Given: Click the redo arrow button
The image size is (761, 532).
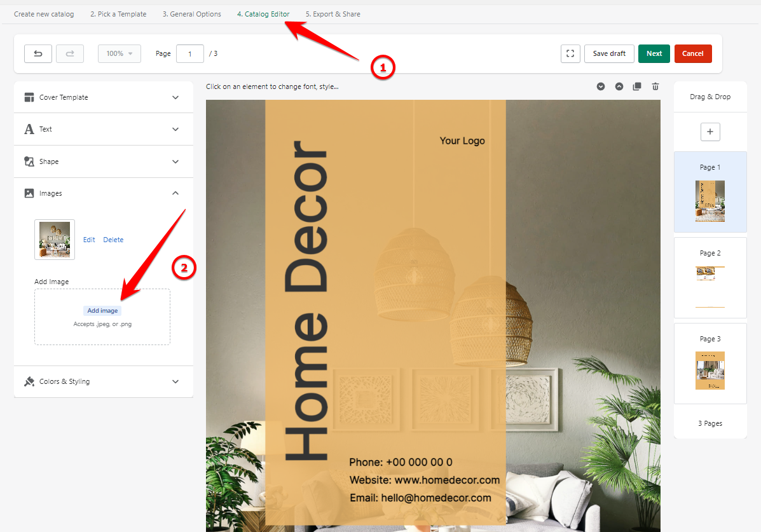Looking at the screenshot, I should coord(70,53).
